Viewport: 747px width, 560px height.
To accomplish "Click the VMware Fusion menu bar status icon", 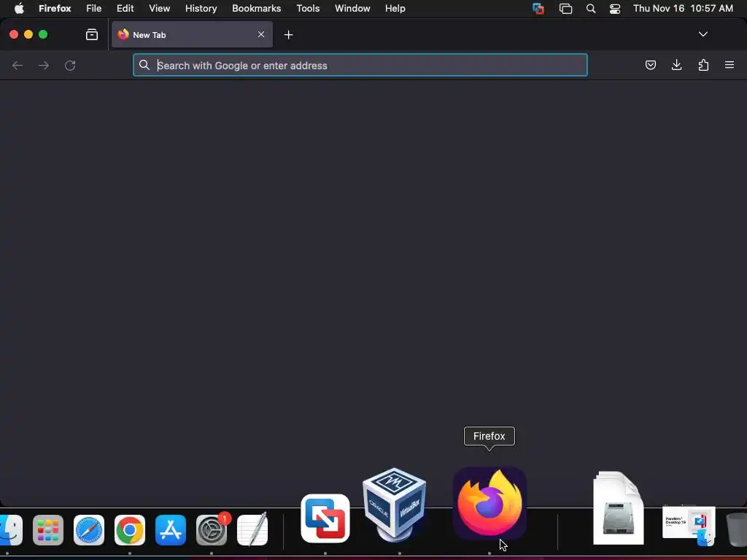I will coord(538,9).
